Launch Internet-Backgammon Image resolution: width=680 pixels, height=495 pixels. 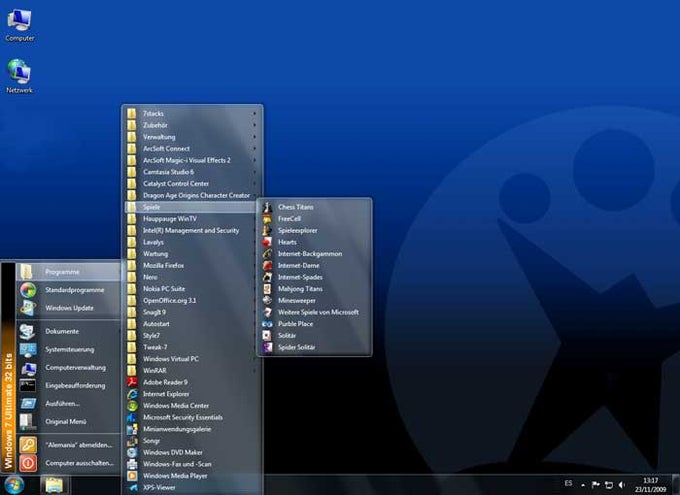point(315,254)
